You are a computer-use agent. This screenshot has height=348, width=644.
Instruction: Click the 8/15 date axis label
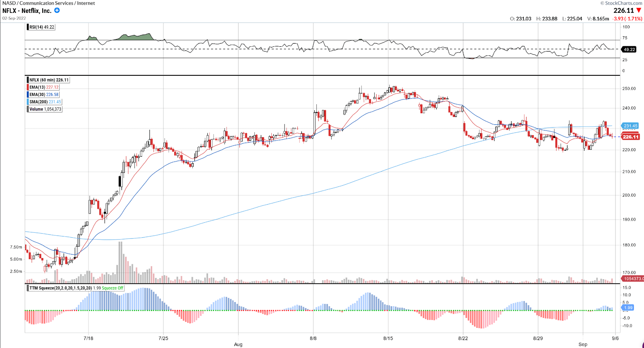388,338
